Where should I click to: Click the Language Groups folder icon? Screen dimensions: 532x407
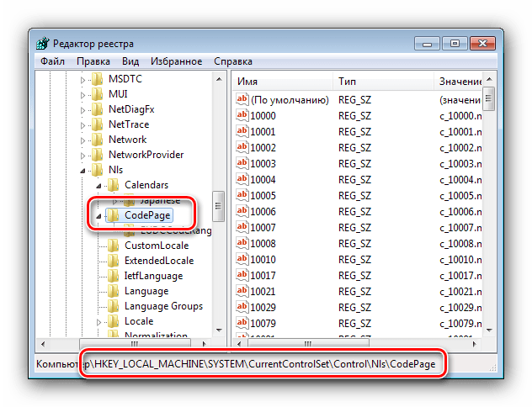coord(114,306)
